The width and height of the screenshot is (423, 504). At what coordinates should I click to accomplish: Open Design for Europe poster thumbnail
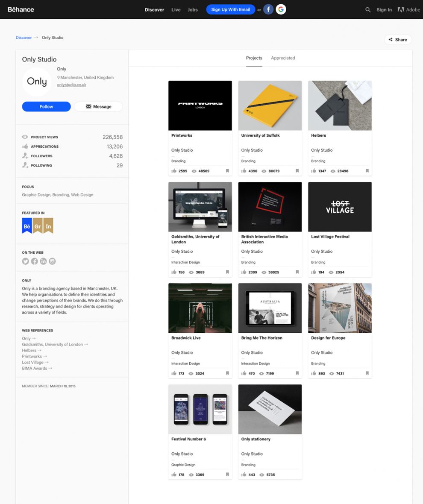(x=340, y=308)
